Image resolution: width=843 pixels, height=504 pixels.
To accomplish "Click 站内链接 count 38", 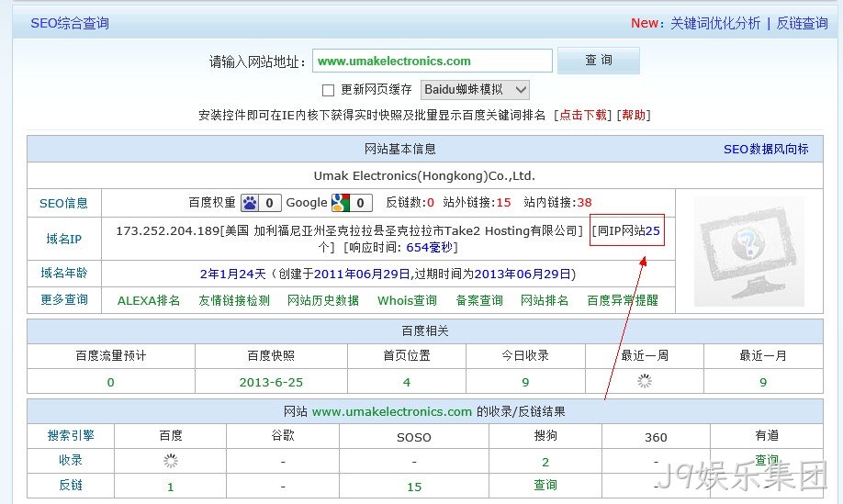I will (x=584, y=203).
